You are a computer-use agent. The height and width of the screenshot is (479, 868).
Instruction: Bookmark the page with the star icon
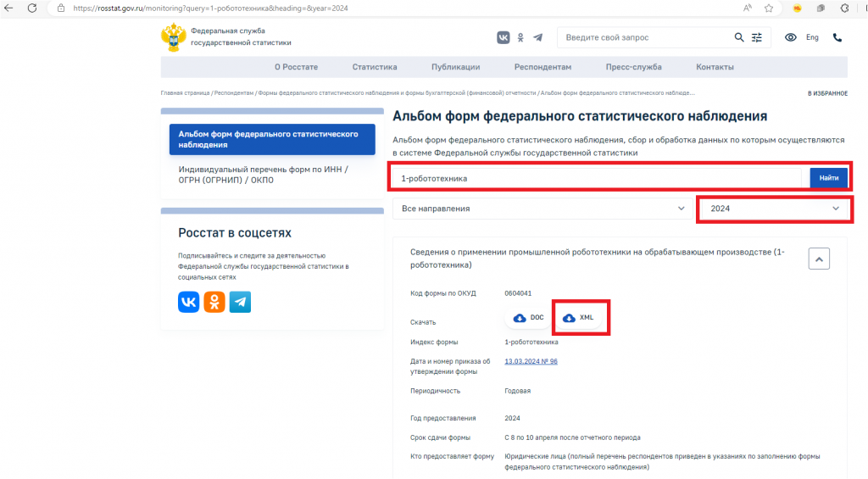click(x=769, y=8)
